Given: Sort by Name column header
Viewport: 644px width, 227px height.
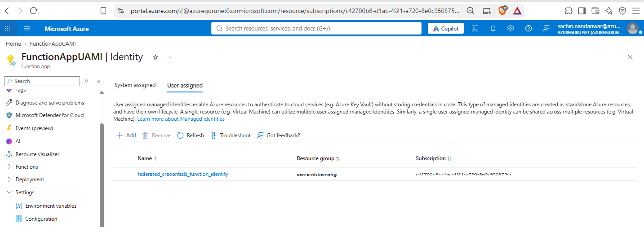Looking at the screenshot, I should (x=147, y=158).
